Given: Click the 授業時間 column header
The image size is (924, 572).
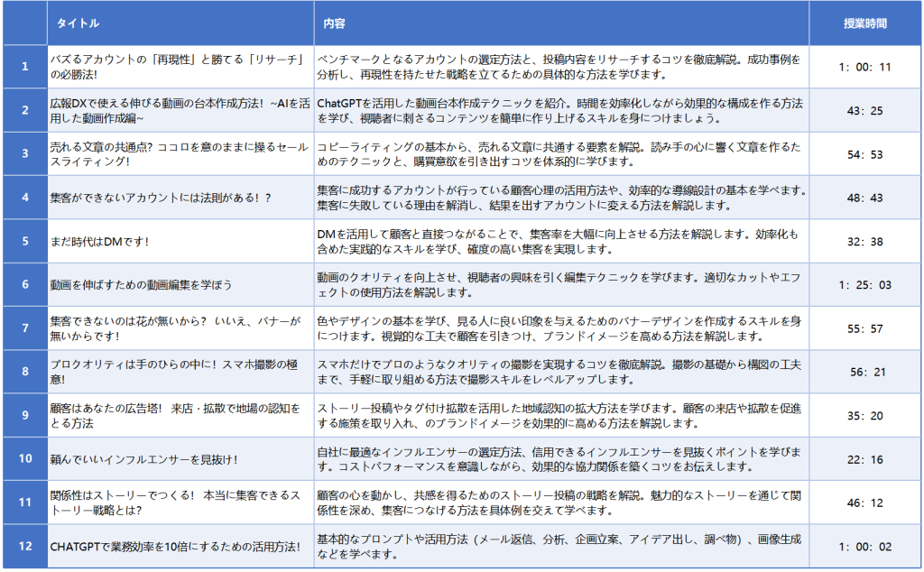Looking at the screenshot, I should [864, 23].
